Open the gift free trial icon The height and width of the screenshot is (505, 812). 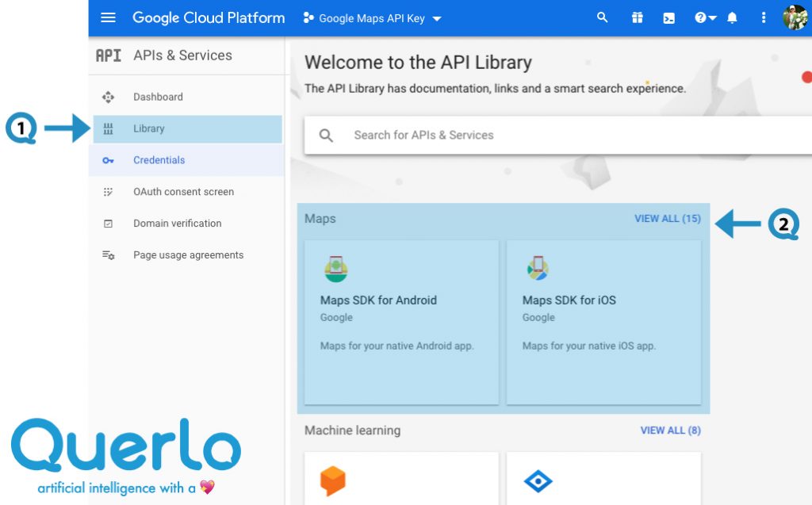pyautogui.click(x=637, y=17)
